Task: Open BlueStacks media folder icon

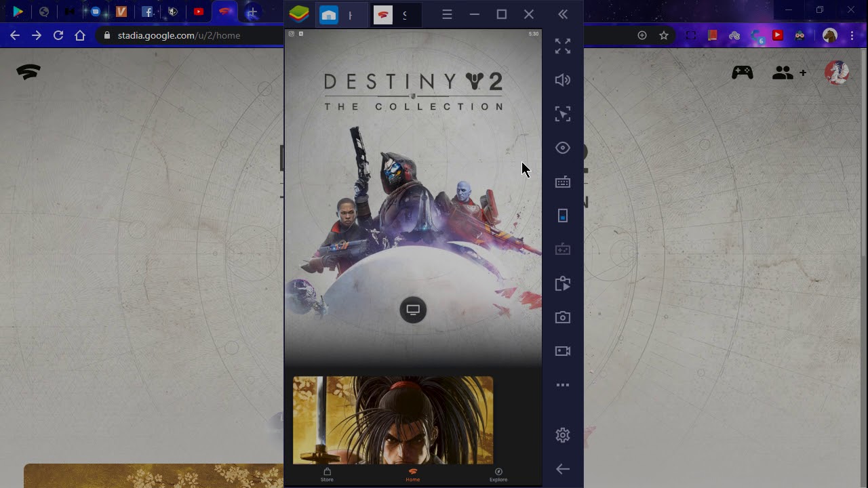Action: [563, 283]
